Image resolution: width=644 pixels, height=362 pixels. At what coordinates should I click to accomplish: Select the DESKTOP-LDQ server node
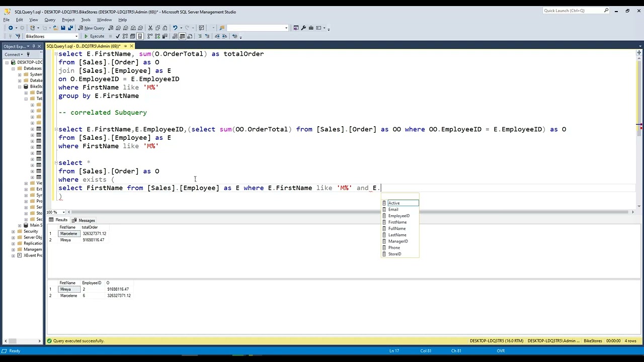pyautogui.click(x=27, y=62)
